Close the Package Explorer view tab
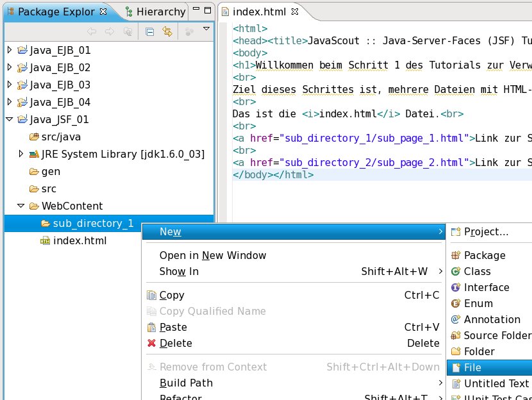The image size is (532, 400). tap(103, 12)
